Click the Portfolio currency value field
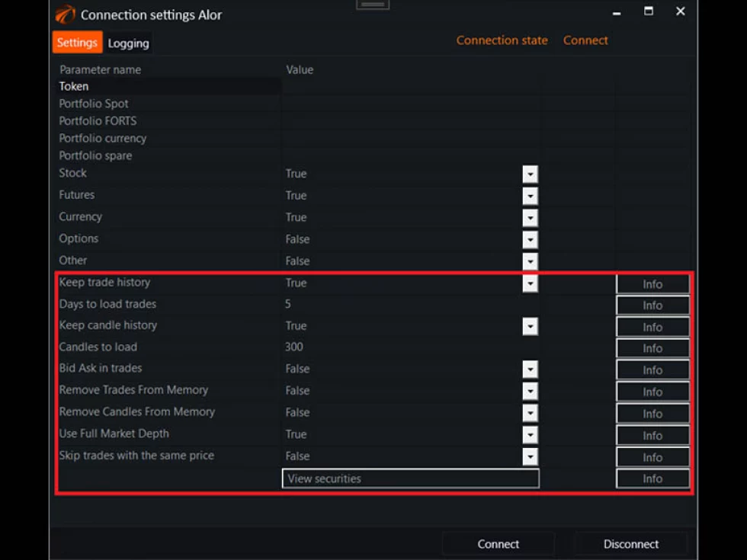 tap(411, 139)
